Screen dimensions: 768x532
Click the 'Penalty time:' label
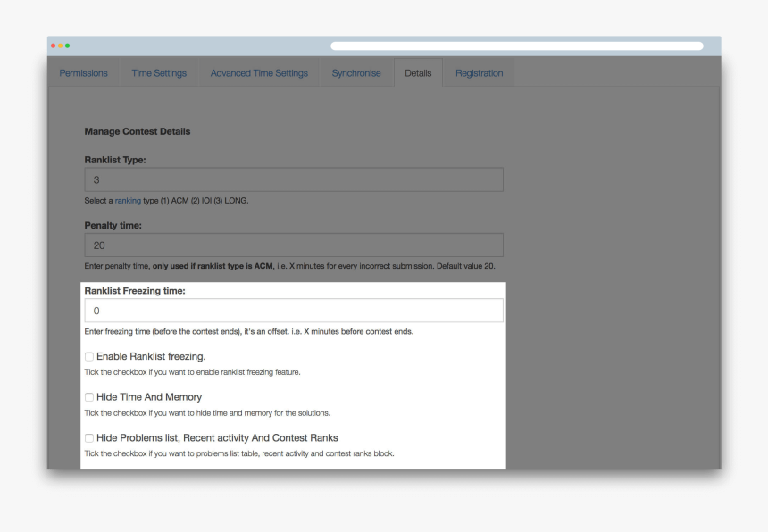pos(113,225)
